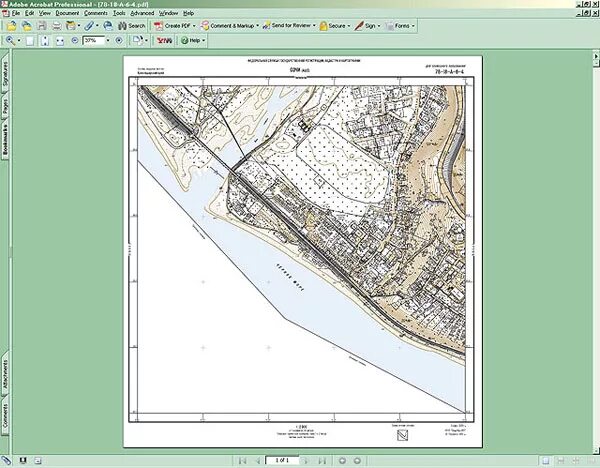Open the File menu
This screenshot has height=468, width=600.
coord(16,13)
